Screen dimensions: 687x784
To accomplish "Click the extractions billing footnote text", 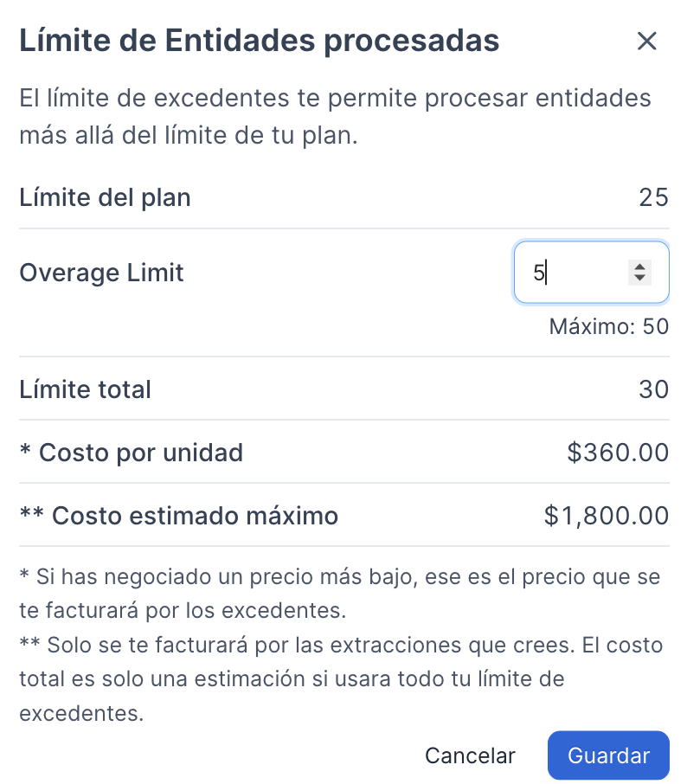I will click(x=341, y=679).
